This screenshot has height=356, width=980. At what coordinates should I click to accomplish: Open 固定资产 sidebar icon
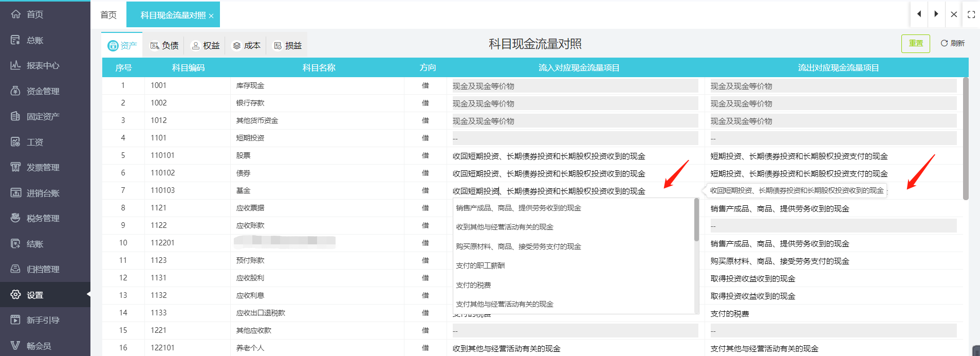pos(15,116)
